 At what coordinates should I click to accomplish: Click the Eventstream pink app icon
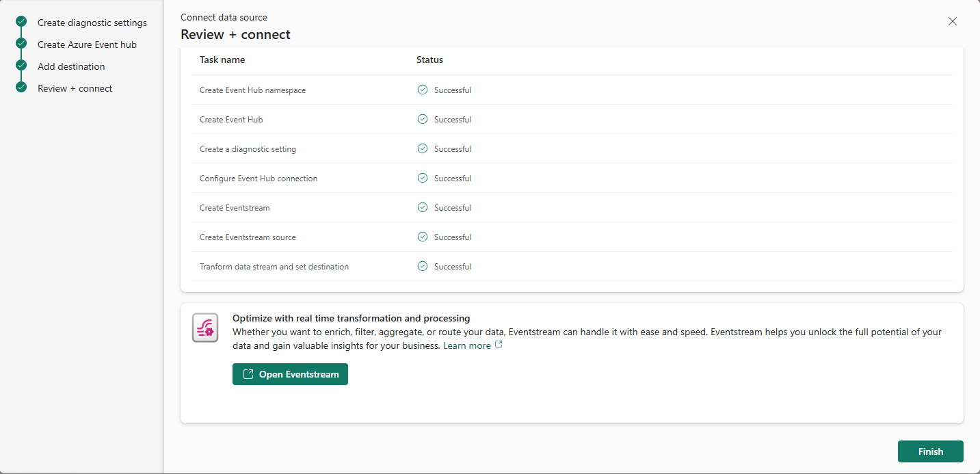click(205, 328)
